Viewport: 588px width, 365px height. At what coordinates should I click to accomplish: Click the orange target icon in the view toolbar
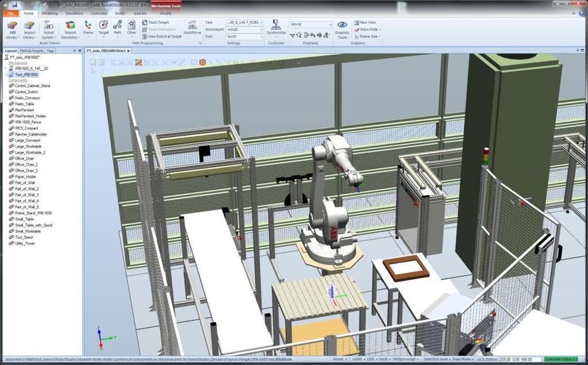pyautogui.click(x=203, y=62)
